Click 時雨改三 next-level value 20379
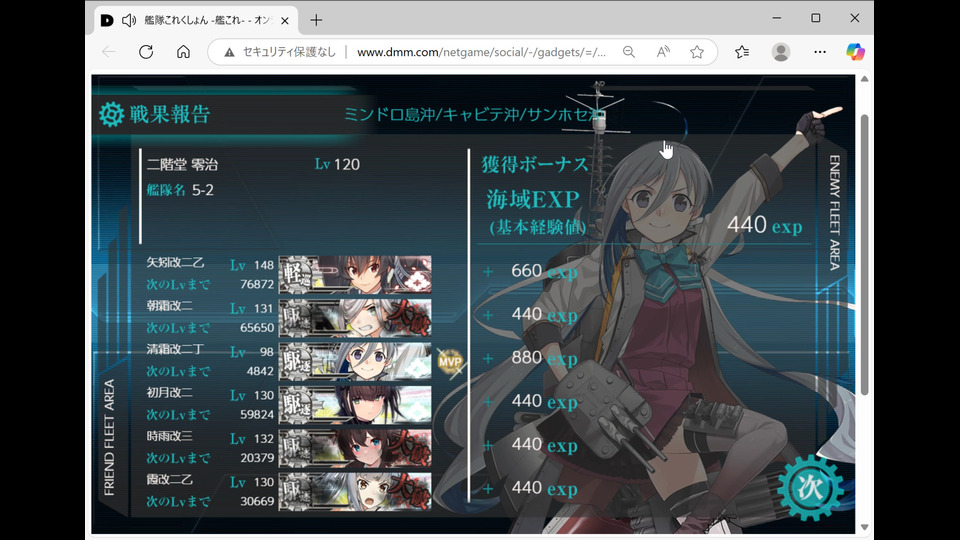The image size is (960, 540). (257, 458)
